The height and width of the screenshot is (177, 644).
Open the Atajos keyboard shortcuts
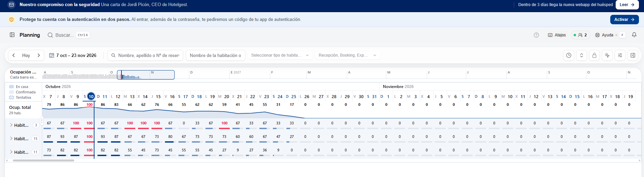(x=557, y=35)
